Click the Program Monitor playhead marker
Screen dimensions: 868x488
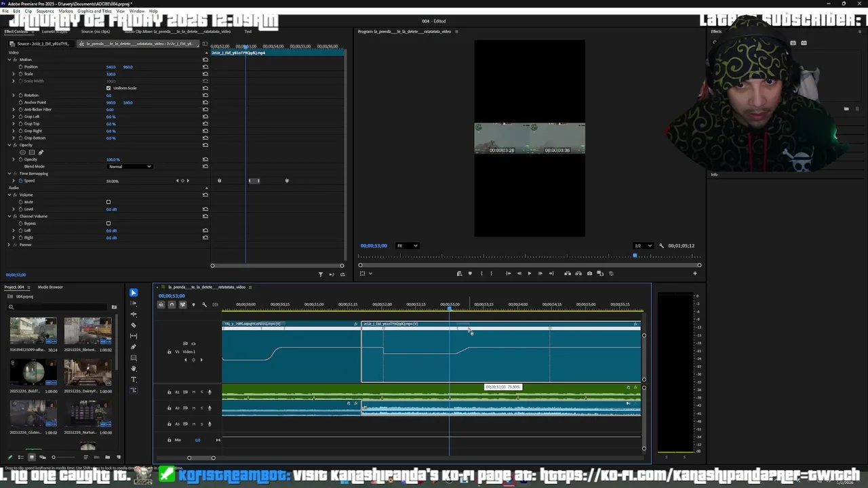pos(635,256)
